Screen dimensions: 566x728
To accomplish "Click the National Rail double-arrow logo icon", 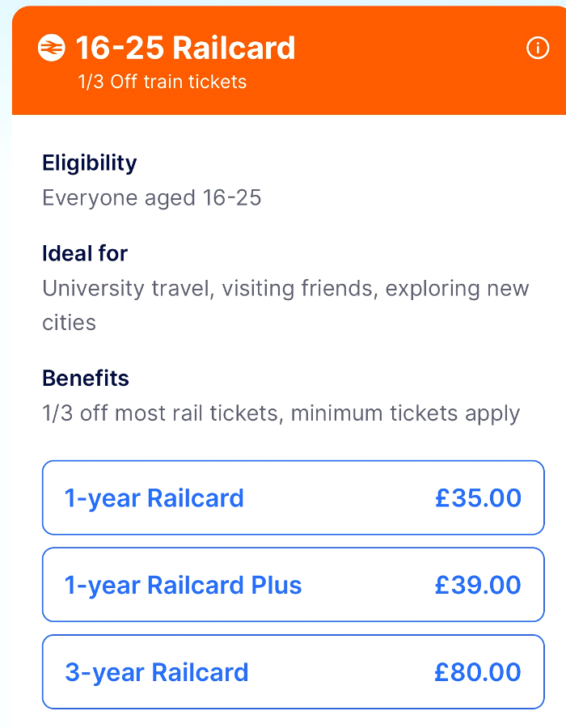I will coord(50,49).
